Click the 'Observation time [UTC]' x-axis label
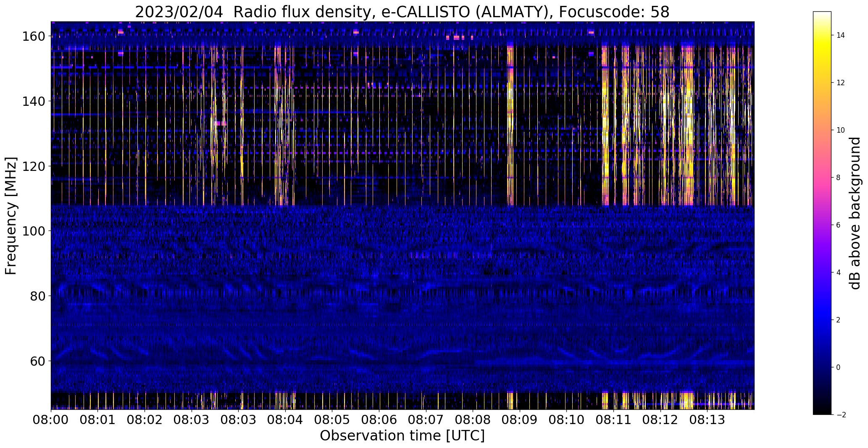 402,435
